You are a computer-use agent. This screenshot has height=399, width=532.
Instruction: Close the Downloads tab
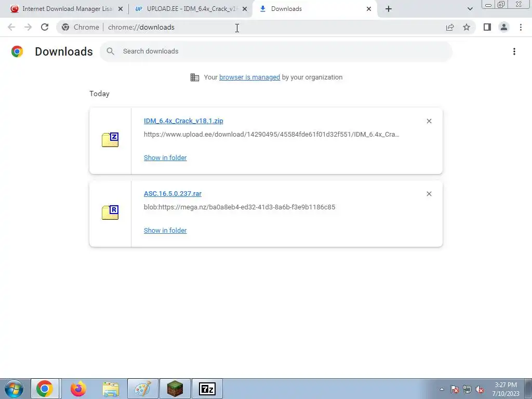pos(369,9)
